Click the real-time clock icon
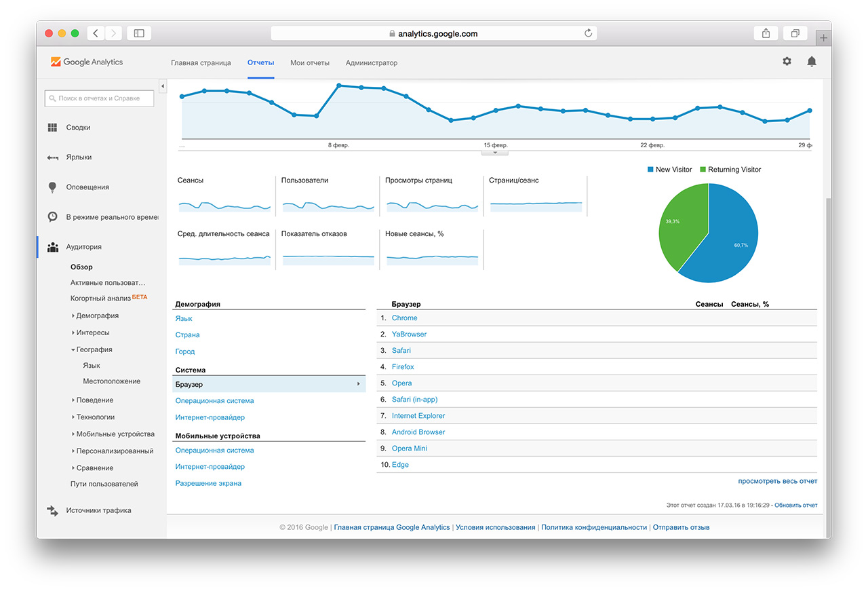 (52, 217)
